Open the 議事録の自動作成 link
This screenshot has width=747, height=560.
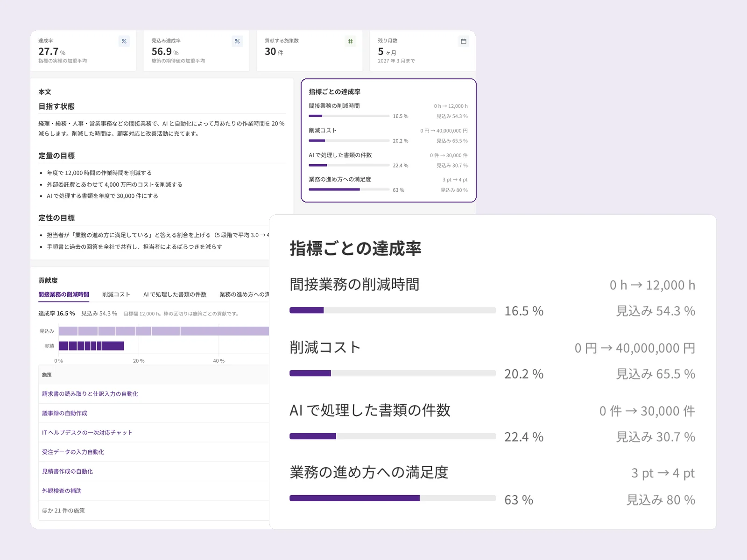[64, 413]
